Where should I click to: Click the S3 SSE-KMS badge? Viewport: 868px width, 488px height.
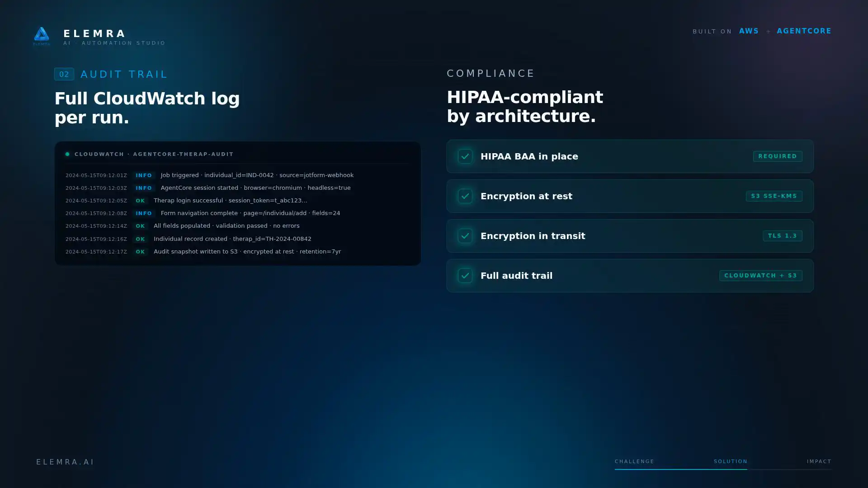click(x=774, y=196)
